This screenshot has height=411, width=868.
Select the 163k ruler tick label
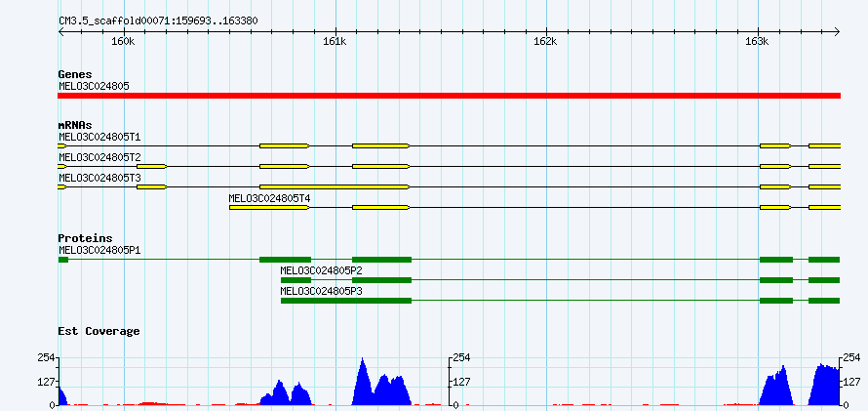[x=757, y=42]
